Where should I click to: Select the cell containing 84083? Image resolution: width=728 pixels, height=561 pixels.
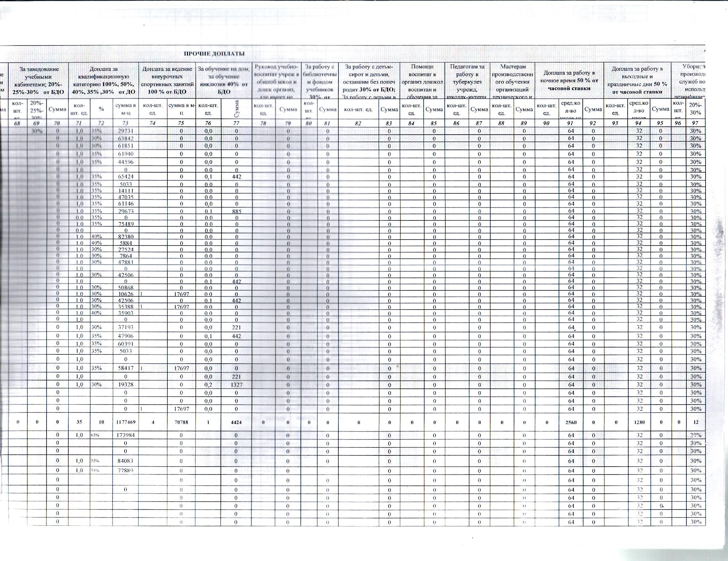click(x=125, y=461)
